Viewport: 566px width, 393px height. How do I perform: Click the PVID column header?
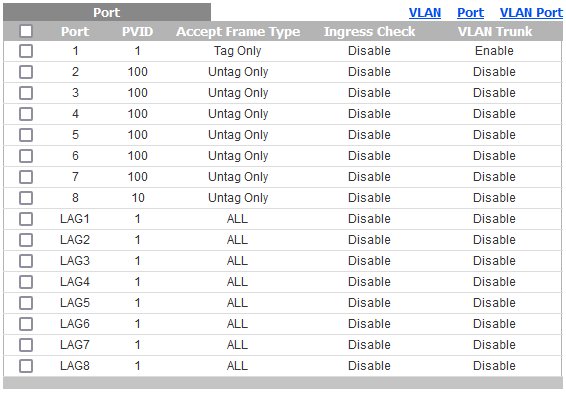click(138, 31)
